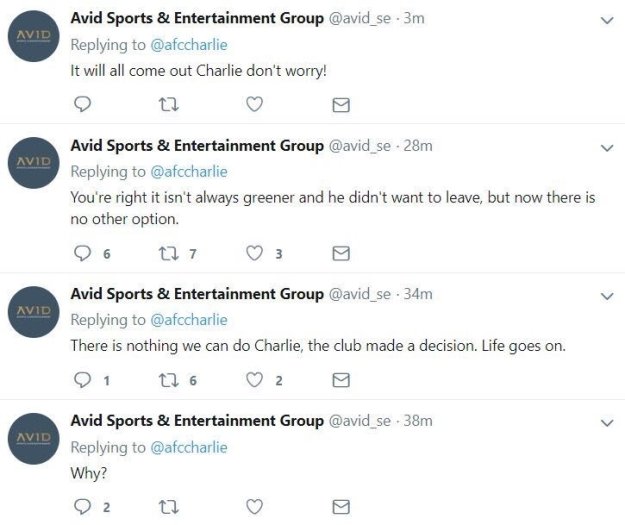Expand the options menu for 28m tweet
The image size is (625, 525).
click(x=606, y=147)
